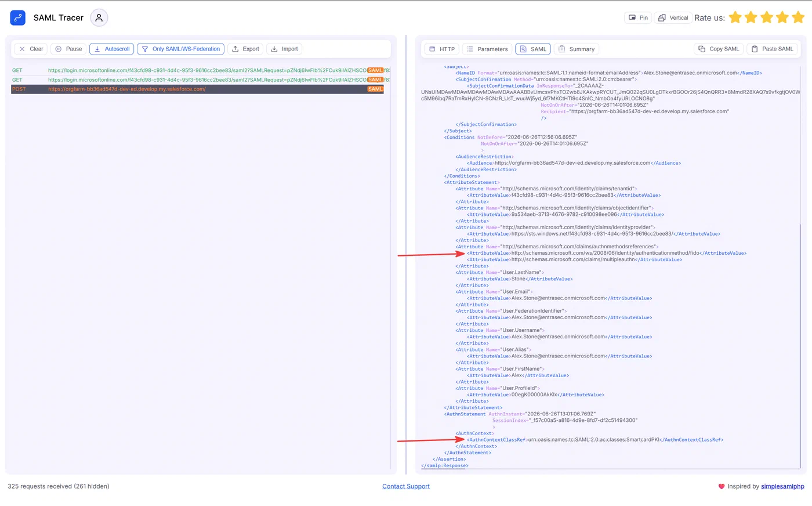Toggle Only SAML/WS-Federation filter
812x506 pixels.
[180, 49]
